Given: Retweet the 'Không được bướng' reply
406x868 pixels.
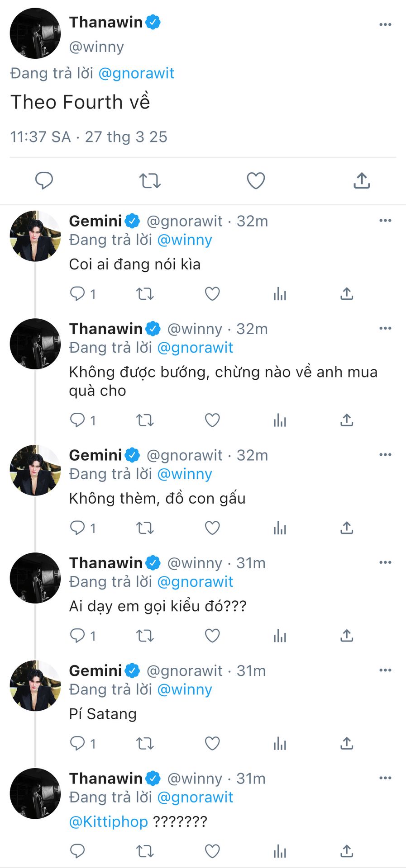Looking at the screenshot, I should click(145, 420).
